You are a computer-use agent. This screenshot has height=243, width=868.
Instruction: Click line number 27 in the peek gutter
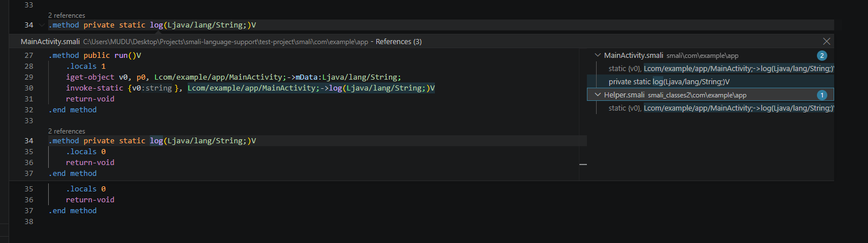[x=30, y=56]
